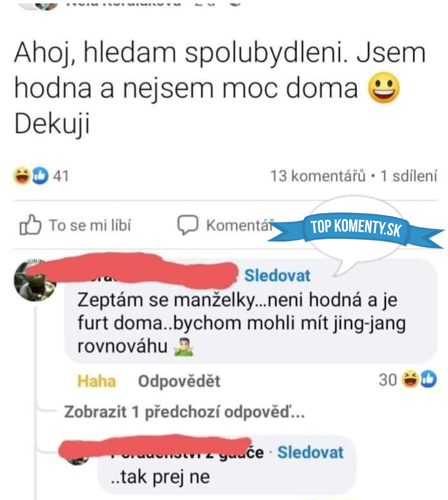Click the Top Komenty.sk ribbon banner
The height and width of the screenshot is (500, 448).
click(x=356, y=230)
